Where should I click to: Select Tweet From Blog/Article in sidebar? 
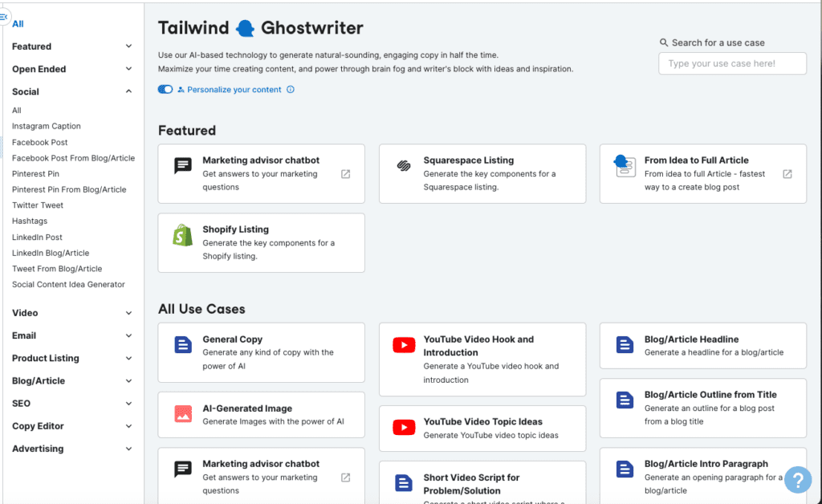click(57, 269)
